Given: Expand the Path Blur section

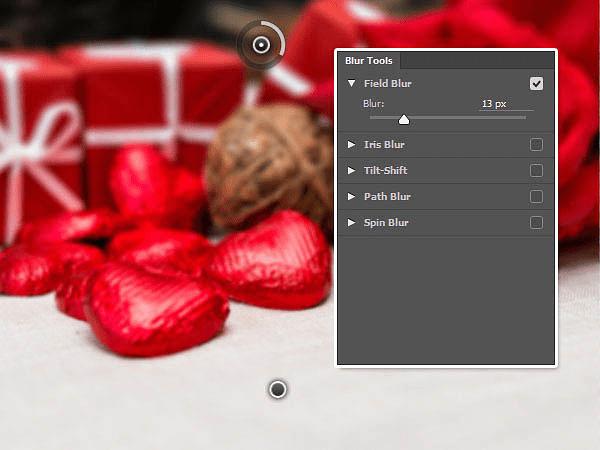Looking at the screenshot, I should click(351, 196).
